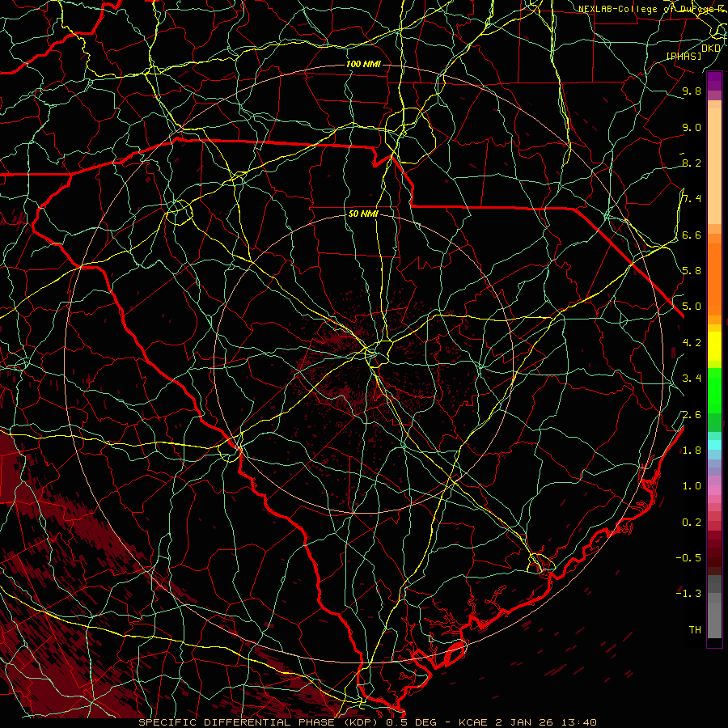The image size is (728, 728).
Task: Click the 5.8 value on the color scale
Action: tap(692, 271)
